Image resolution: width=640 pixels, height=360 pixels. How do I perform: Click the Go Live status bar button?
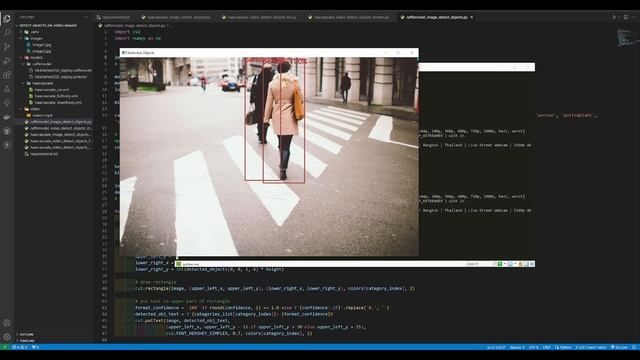tap(619, 347)
